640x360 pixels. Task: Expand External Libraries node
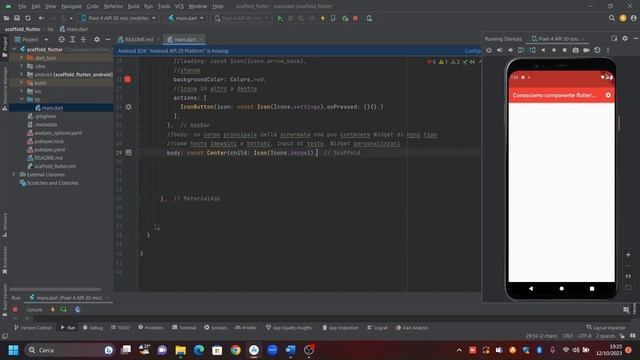pyautogui.click(x=13, y=175)
